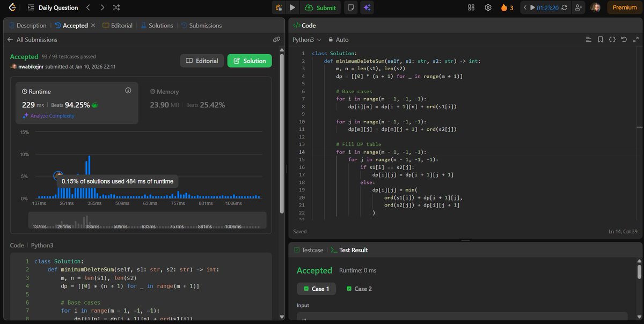Open settings gear icon
644x324 pixels.
pos(488,8)
